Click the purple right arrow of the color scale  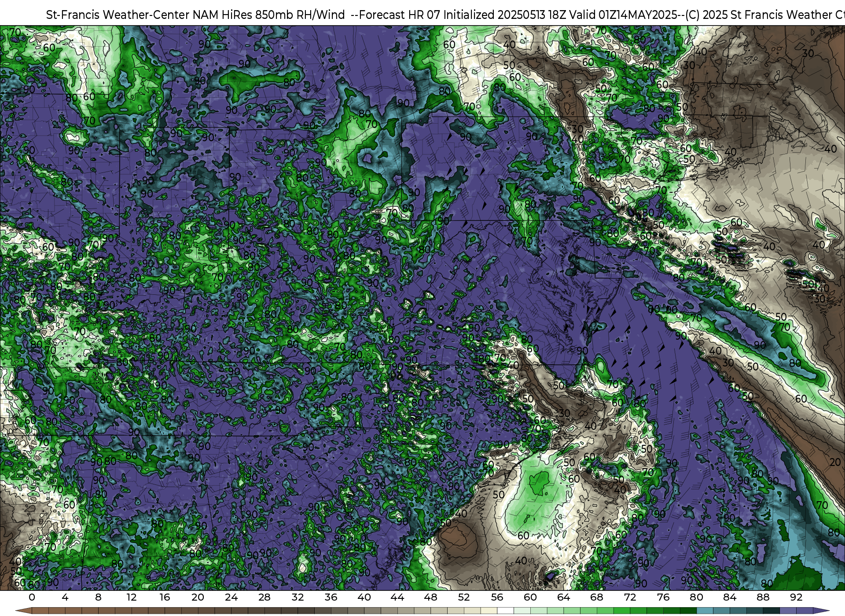(x=821, y=611)
